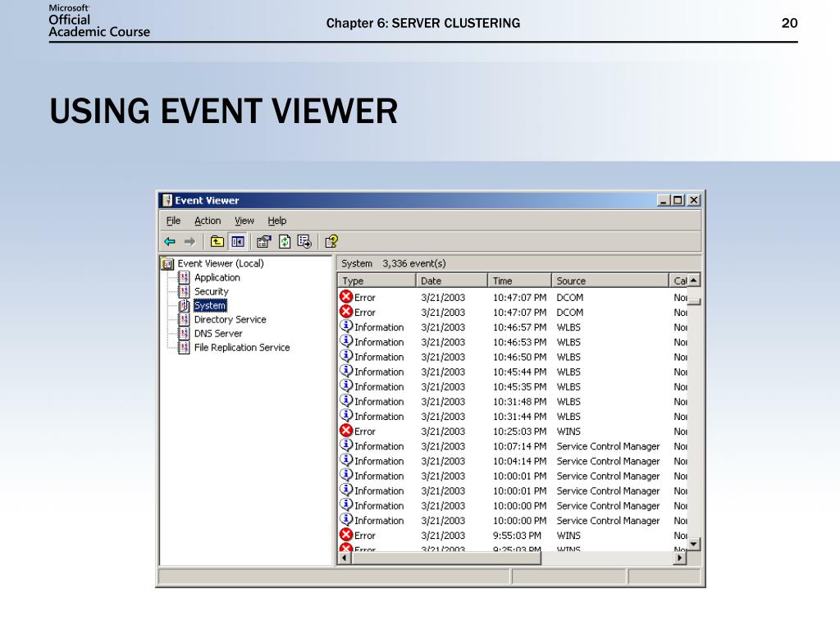Maximize the Event Viewer window

pyautogui.click(x=678, y=200)
